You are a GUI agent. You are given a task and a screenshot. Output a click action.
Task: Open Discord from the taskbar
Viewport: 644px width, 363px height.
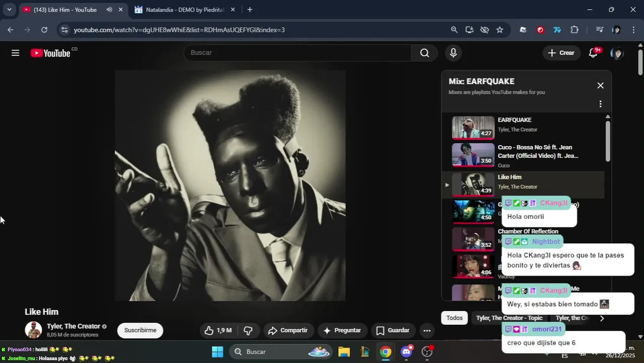(407, 352)
